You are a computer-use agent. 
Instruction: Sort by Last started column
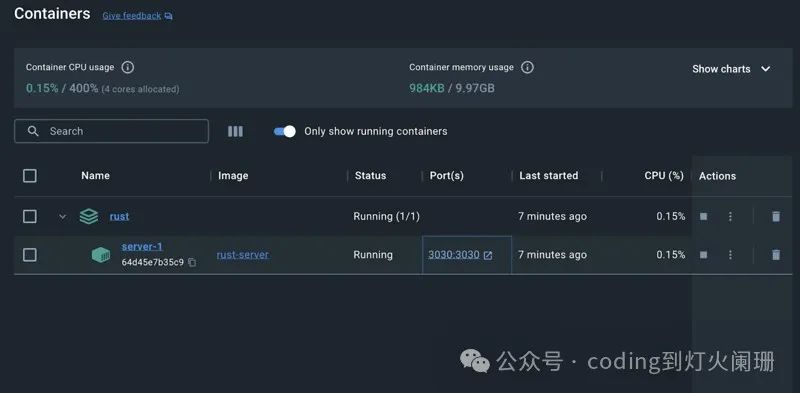[548, 176]
